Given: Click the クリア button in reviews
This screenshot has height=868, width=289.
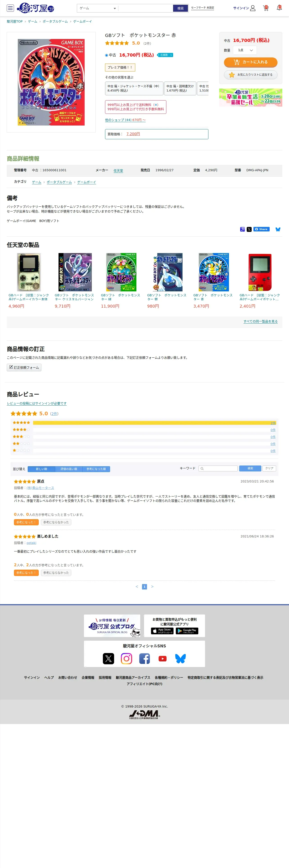Looking at the screenshot, I should [x=269, y=468].
